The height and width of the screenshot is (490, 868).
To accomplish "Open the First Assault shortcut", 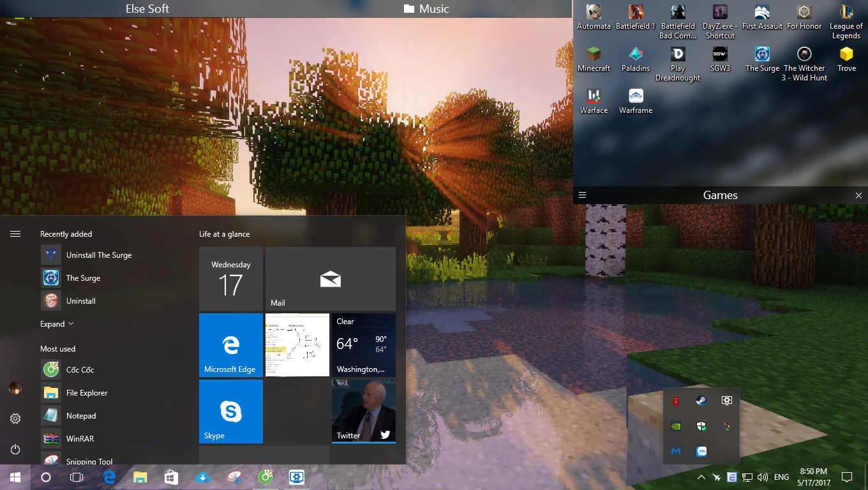I will (762, 17).
